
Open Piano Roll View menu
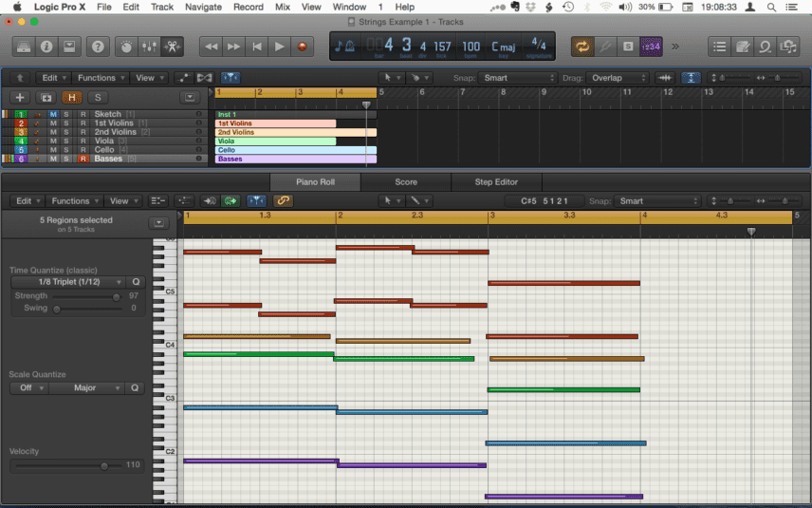(x=122, y=201)
